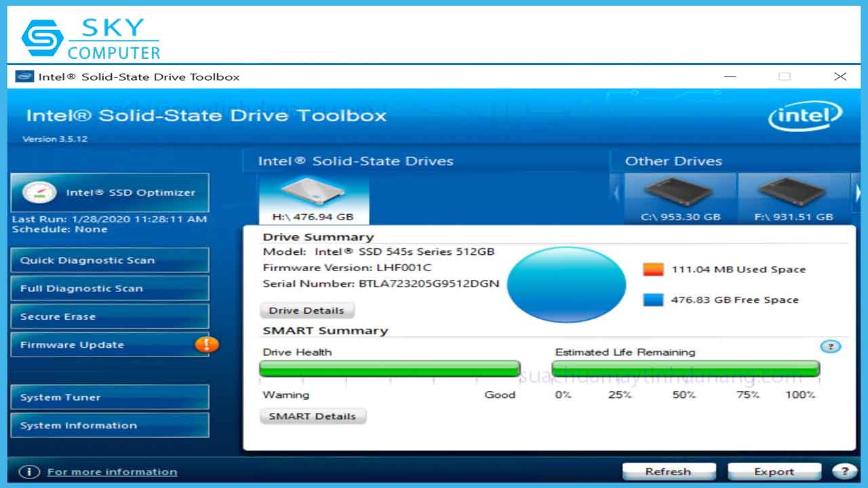868x488 pixels.
Task: Click the SMART Summary help icon
Action: pos(830,346)
